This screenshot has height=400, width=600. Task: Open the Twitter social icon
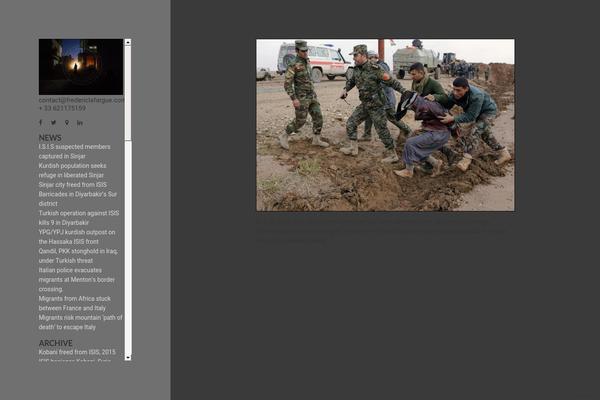click(54, 122)
